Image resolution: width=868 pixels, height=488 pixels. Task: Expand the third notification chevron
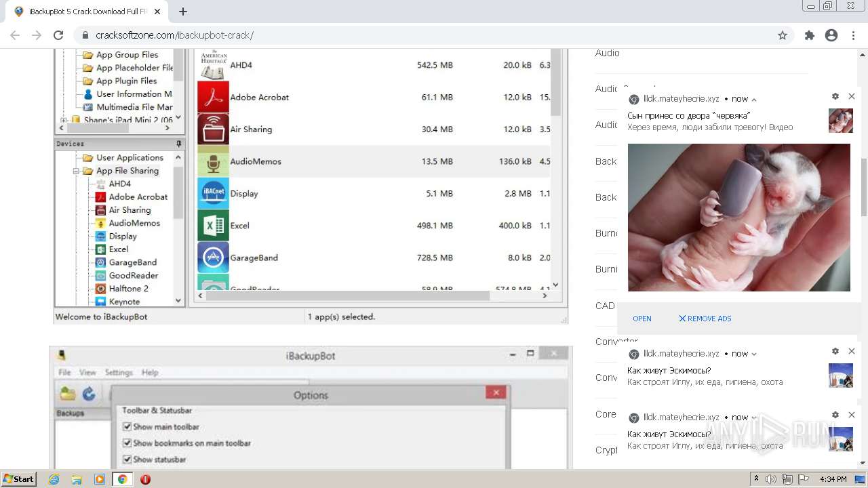tap(754, 418)
